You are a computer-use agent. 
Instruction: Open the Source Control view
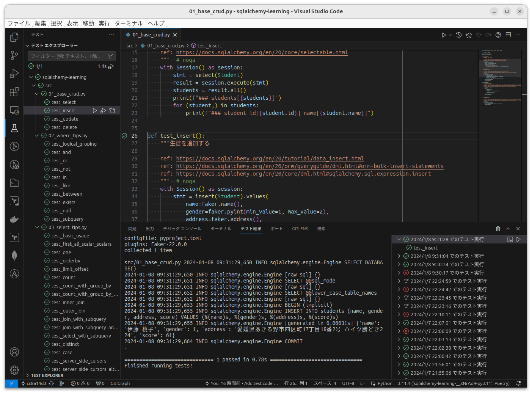point(14,55)
